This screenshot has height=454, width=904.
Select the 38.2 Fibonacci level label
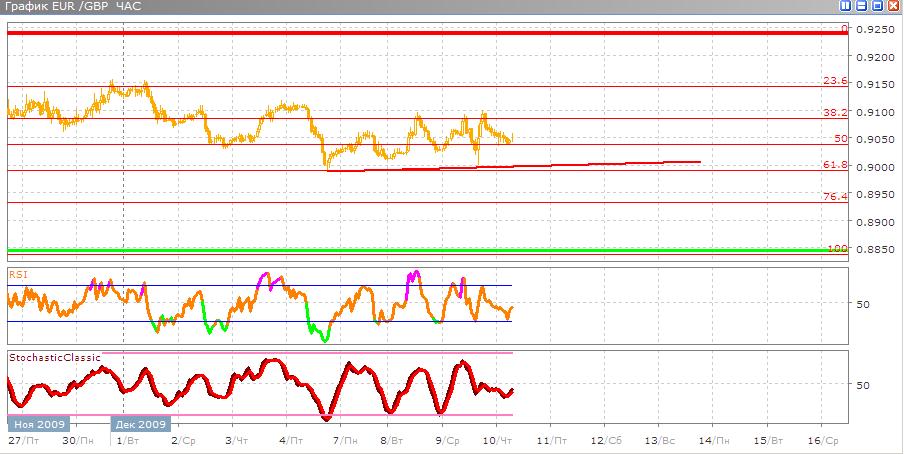coord(835,113)
